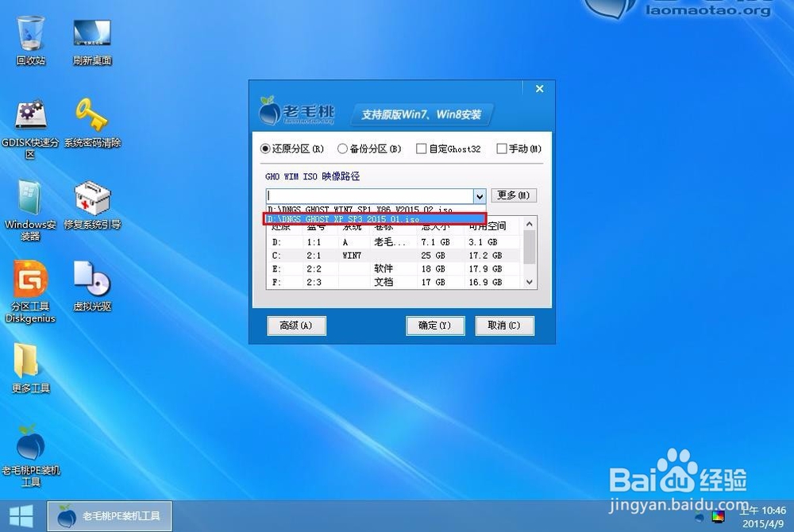This screenshot has width=794, height=532.
Task: Select partition row C: 2:1 WIN7
Action: [x=394, y=256]
